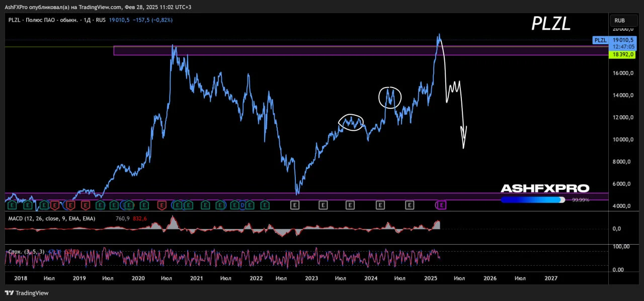The image size is (644, 301).
Task: Click the AshFXPro publication header text
Action: [98, 7]
